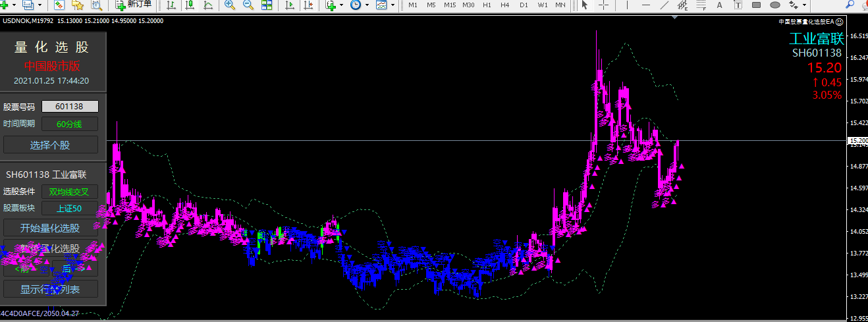868x322 pixels.
Task: Select the M1 timeframe
Action: click(x=413, y=5)
